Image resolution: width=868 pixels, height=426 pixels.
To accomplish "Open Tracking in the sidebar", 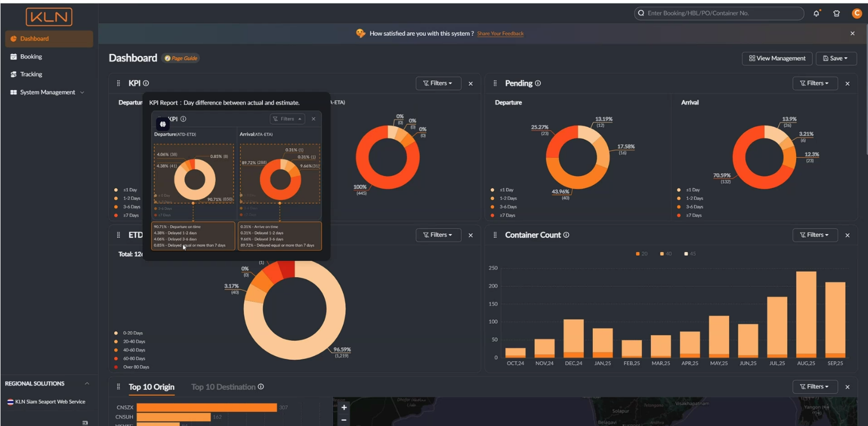I will coord(31,74).
